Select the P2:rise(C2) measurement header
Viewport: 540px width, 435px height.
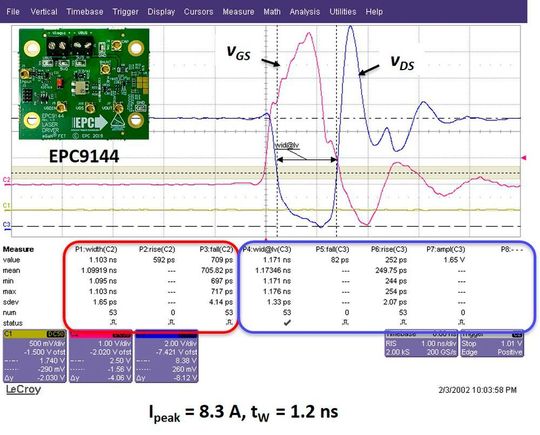click(157, 249)
